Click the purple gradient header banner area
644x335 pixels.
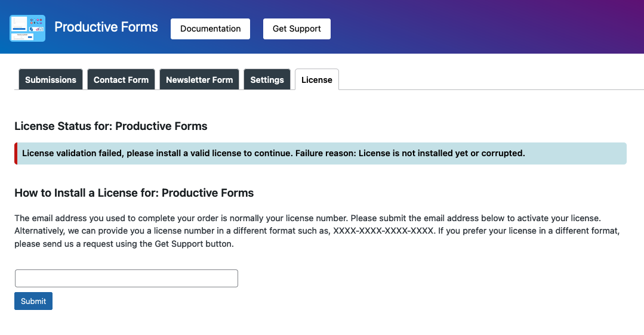(x=485, y=27)
